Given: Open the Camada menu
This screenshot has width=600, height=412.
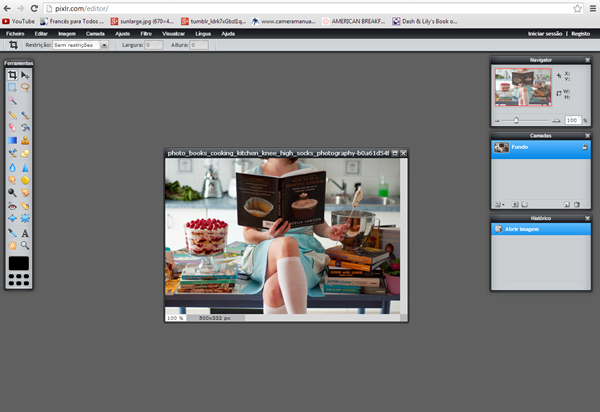Looking at the screenshot, I should [95, 33].
